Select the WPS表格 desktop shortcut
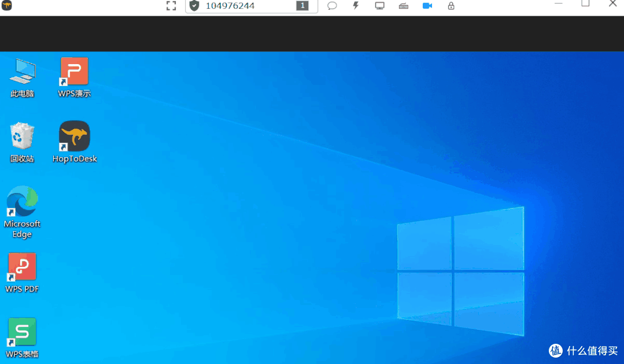 click(x=23, y=338)
